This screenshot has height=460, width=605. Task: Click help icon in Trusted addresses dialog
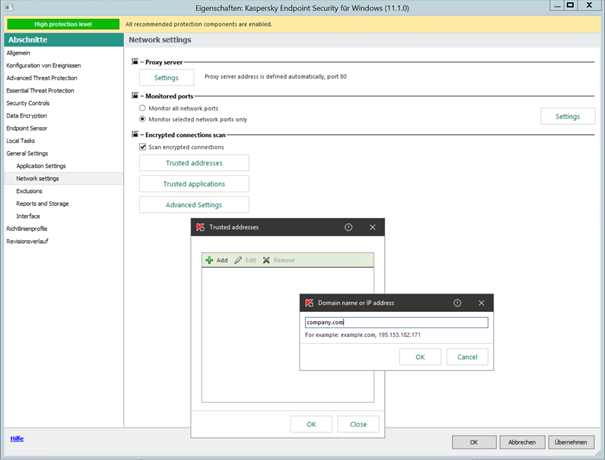coord(348,227)
